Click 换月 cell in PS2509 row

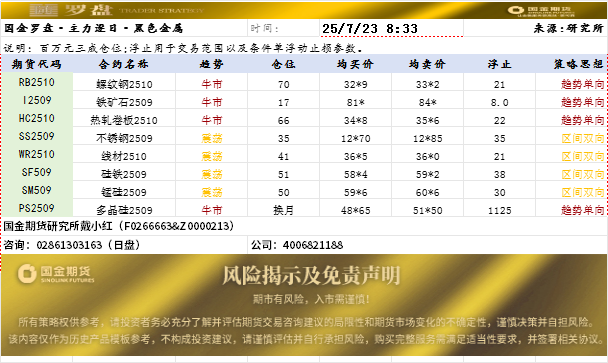click(283, 210)
